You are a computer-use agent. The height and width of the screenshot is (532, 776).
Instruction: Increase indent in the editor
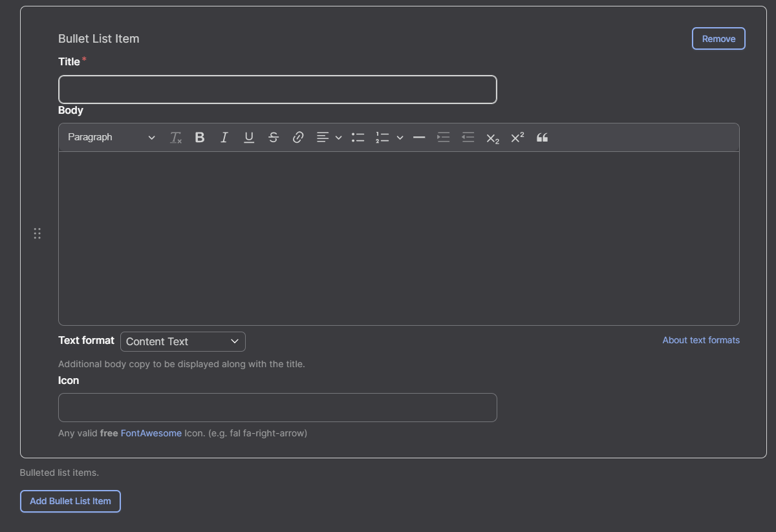444,138
